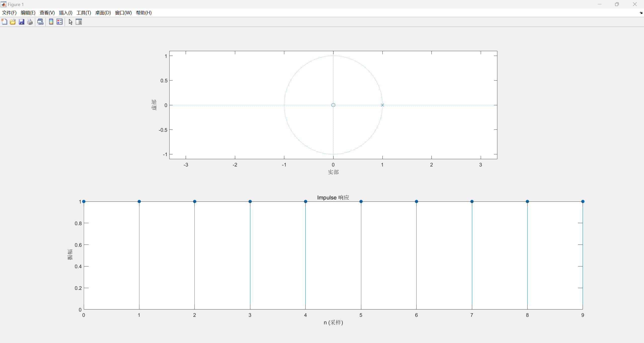
Task: Expand the 查看(V) menu
Action: tap(47, 13)
